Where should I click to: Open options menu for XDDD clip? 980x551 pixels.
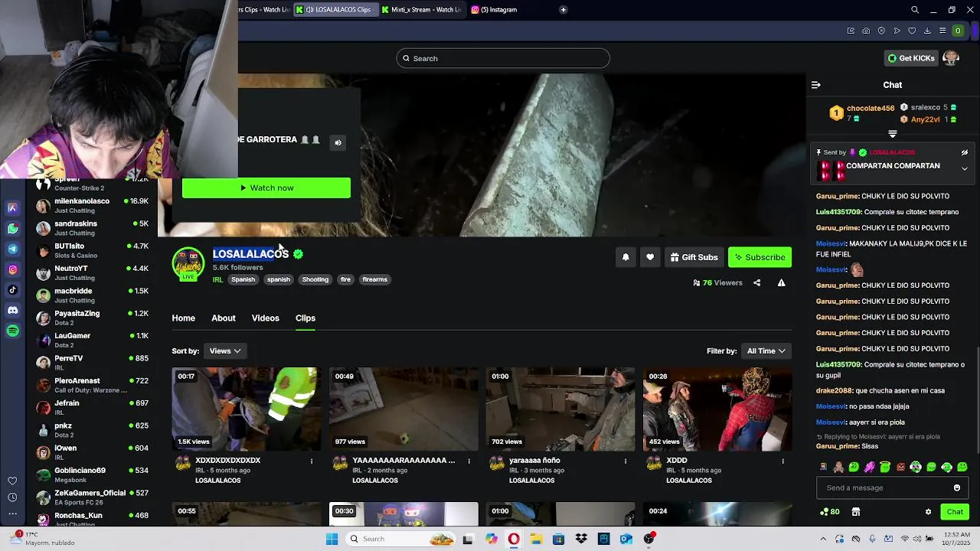coord(782,461)
